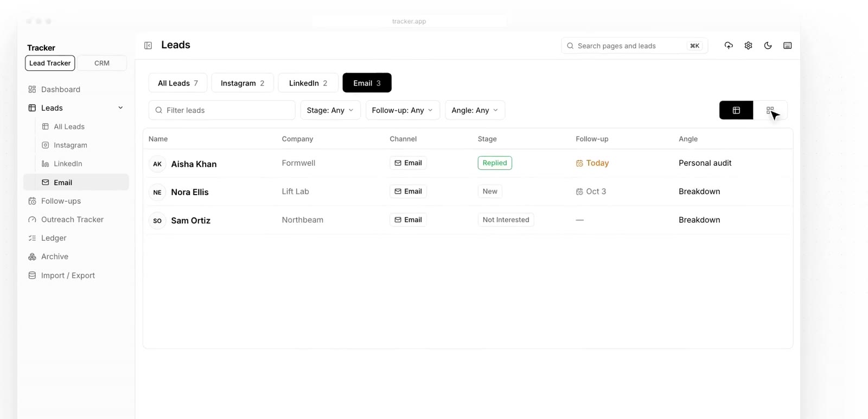The image size is (868, 419).
Task: Open the Stage: Any dropdown
Action: pos(330,110)
